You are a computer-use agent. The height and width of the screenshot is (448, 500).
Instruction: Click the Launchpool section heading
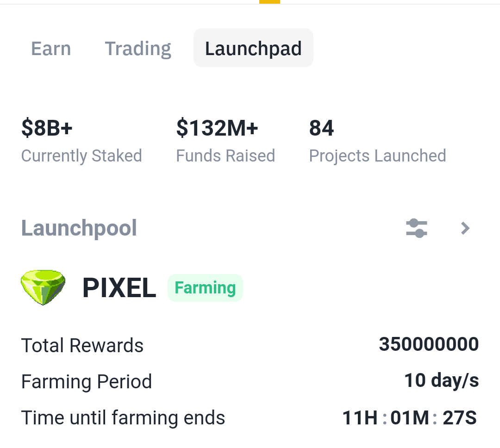(x=79, y=228)
